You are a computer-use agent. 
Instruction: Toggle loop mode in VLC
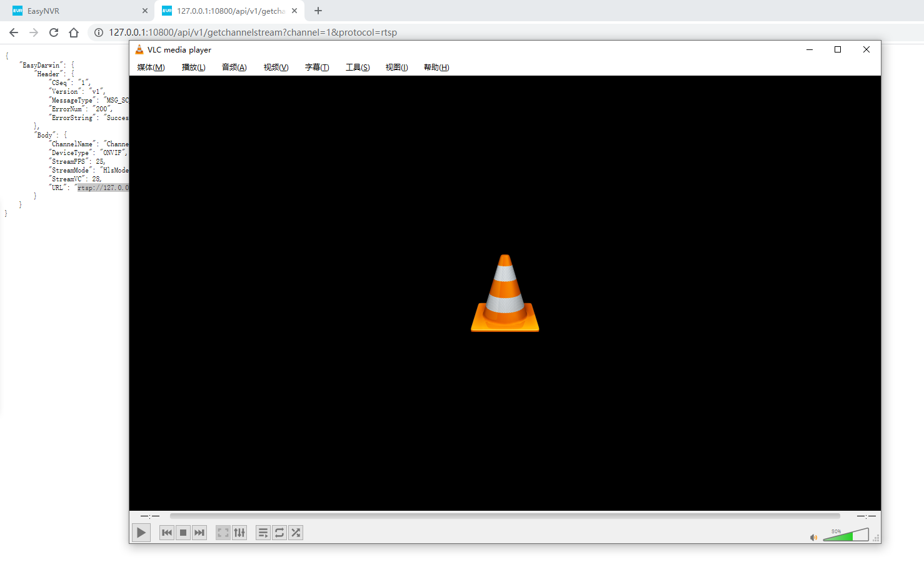point(279,533)
